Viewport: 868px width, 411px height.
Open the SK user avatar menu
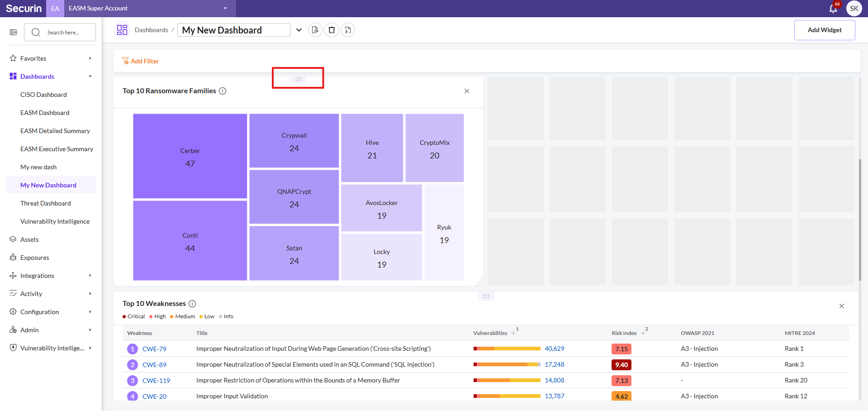(x=854, y=9)
